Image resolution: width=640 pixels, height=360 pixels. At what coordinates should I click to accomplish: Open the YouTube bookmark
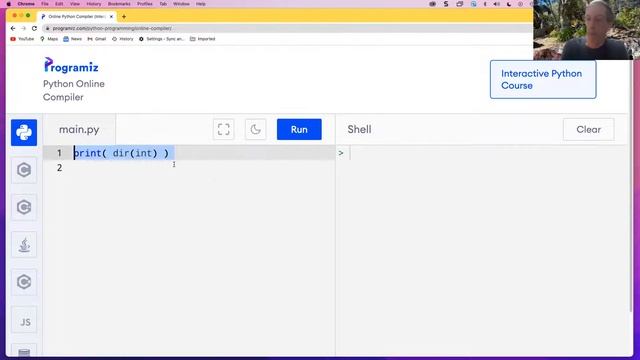(x=22, y=39)
